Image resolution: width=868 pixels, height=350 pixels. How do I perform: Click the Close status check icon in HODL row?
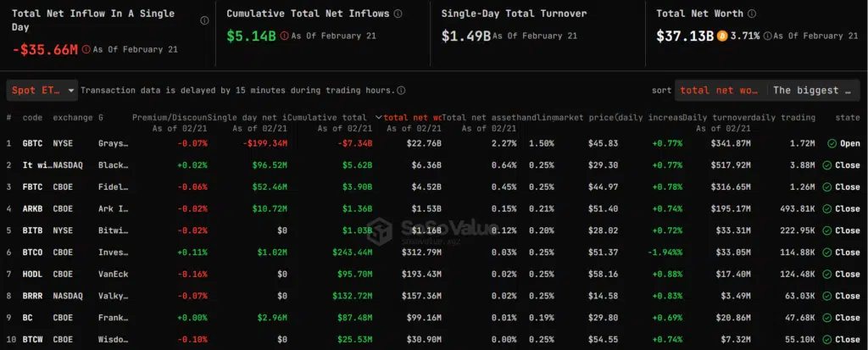tap(827, 274)
